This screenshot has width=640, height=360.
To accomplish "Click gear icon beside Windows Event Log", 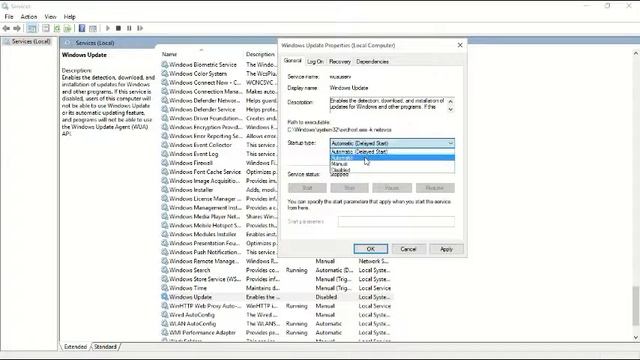I will pos(164,154).
